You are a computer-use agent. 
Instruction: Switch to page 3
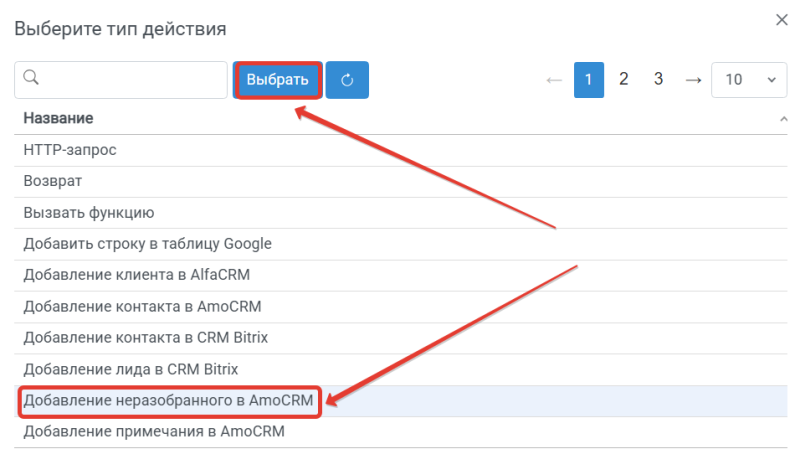pyautogui.click(x=658, y=79)
